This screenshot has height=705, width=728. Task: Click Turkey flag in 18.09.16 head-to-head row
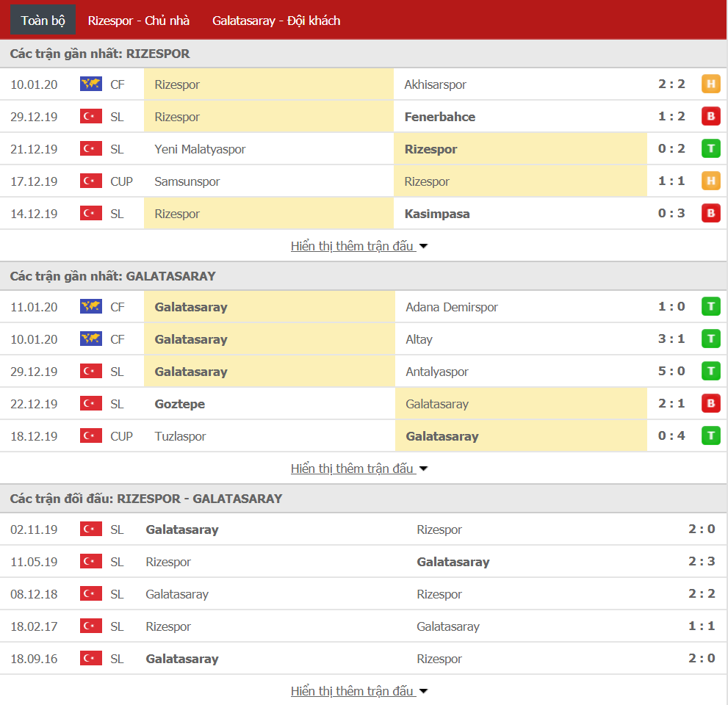coord(91,658)
